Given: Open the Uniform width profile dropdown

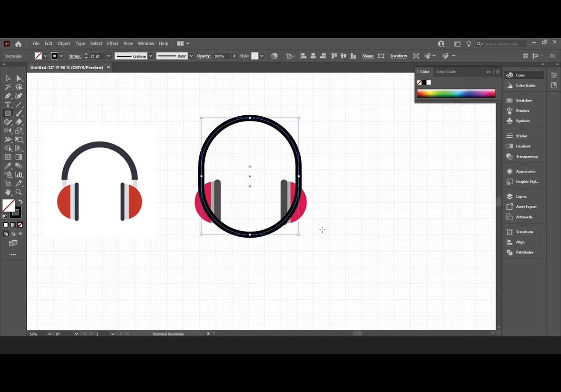Looking at the screenshot, I should coord(151,56).
